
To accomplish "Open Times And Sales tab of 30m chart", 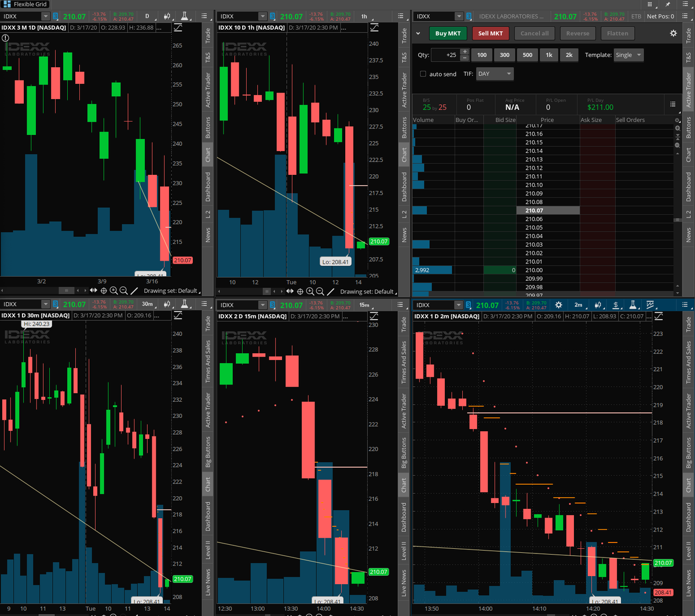I will [208, 362].
